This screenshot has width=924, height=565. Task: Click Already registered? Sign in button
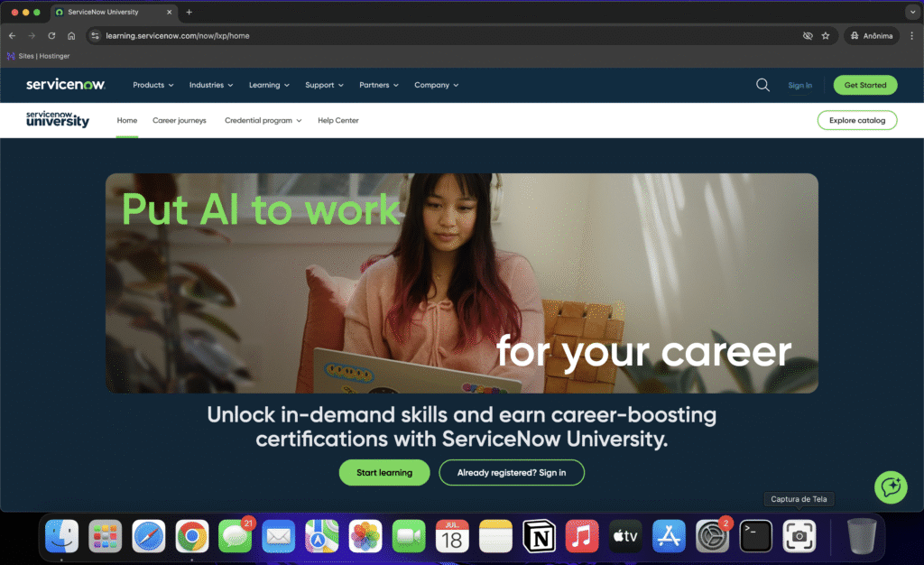[512, 473]
